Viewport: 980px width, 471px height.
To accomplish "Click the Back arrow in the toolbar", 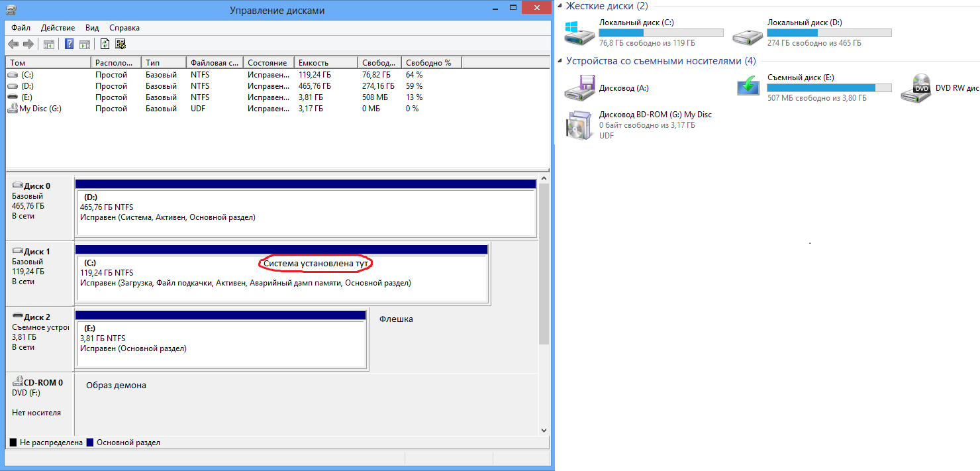I will pyautogui.click(x=13, y=44).
